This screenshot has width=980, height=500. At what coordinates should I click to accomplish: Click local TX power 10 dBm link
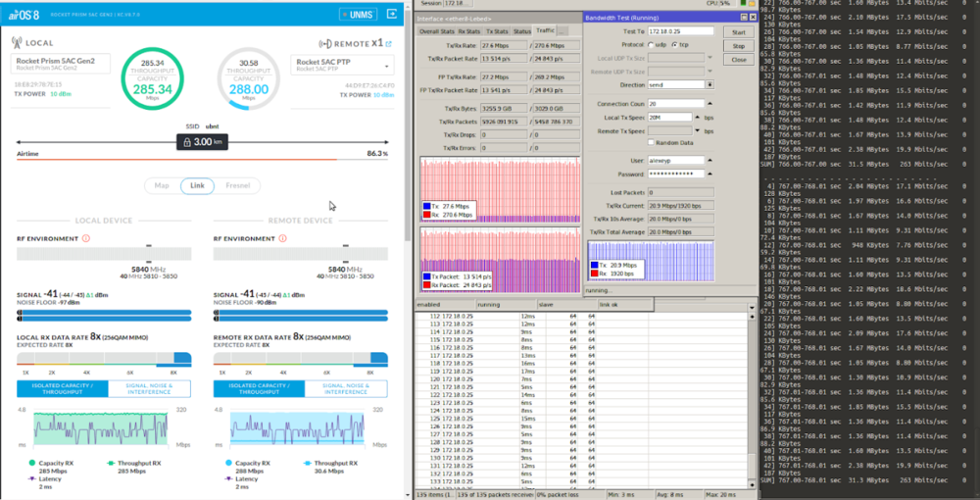point(61,94)
